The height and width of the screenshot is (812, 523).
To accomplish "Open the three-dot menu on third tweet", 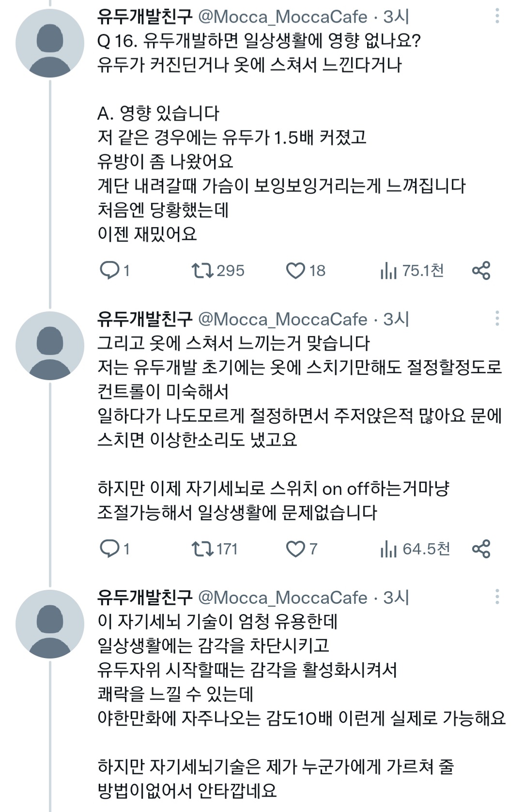I will point(497,597).
